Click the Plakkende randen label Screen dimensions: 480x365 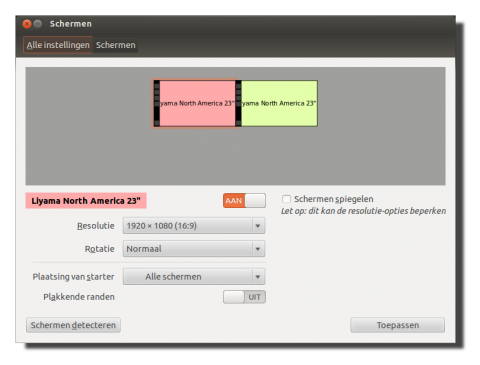point(79,297)
